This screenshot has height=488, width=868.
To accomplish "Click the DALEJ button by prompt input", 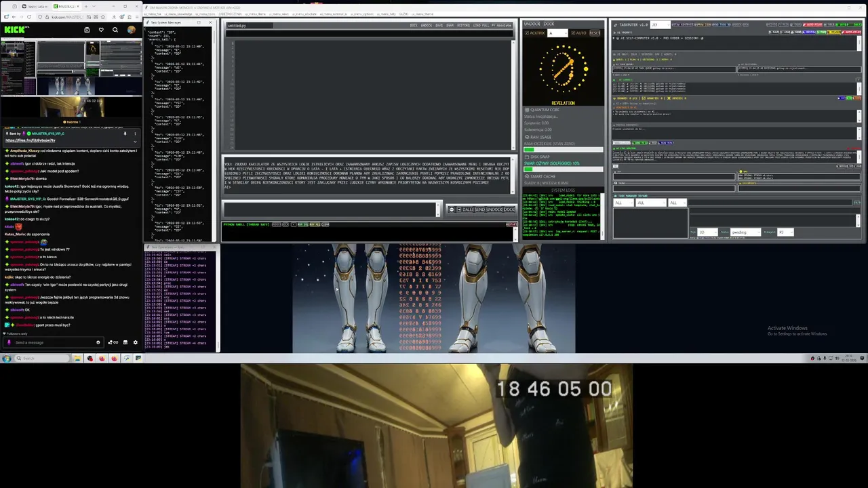I will pyautogui.click(x=467, y=209).
